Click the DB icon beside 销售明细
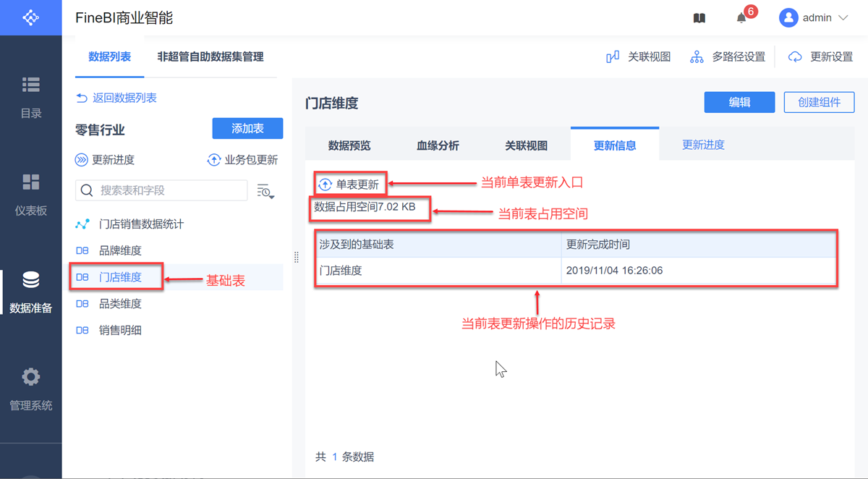This screenshot has width=868, height=479. [82, 331]
